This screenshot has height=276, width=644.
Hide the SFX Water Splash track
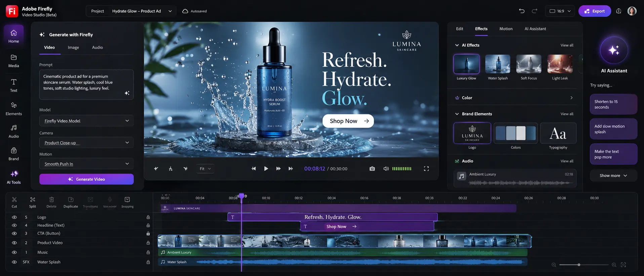[14, 262]
